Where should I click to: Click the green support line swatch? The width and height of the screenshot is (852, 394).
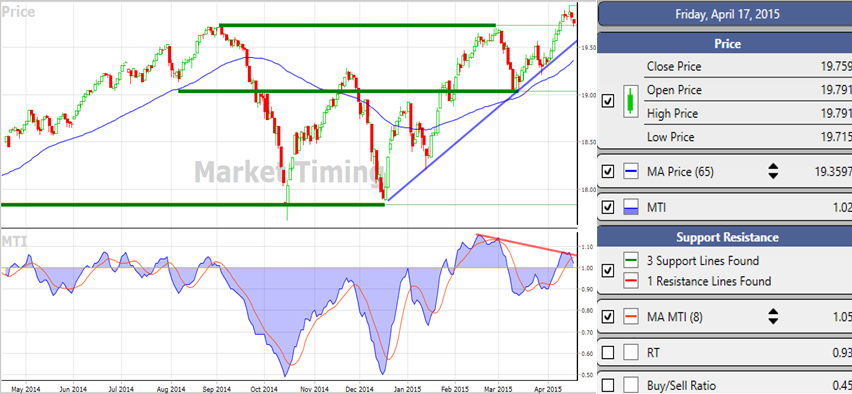(631, 260)
